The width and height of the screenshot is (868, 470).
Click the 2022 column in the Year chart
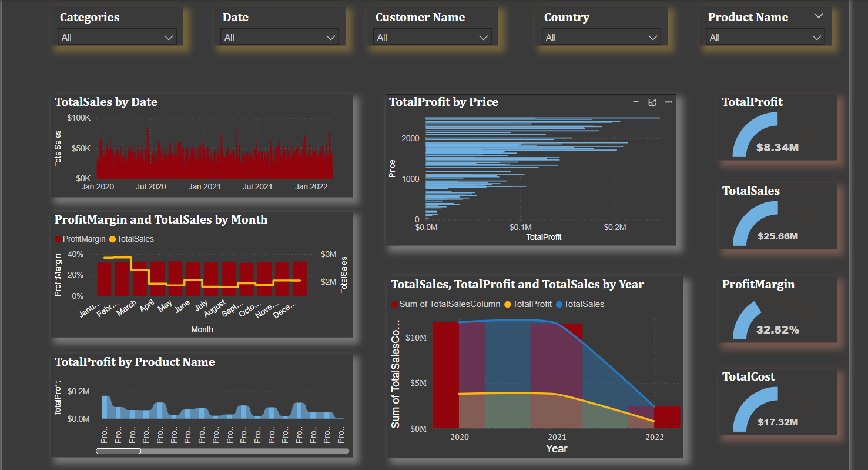(654, 418)
